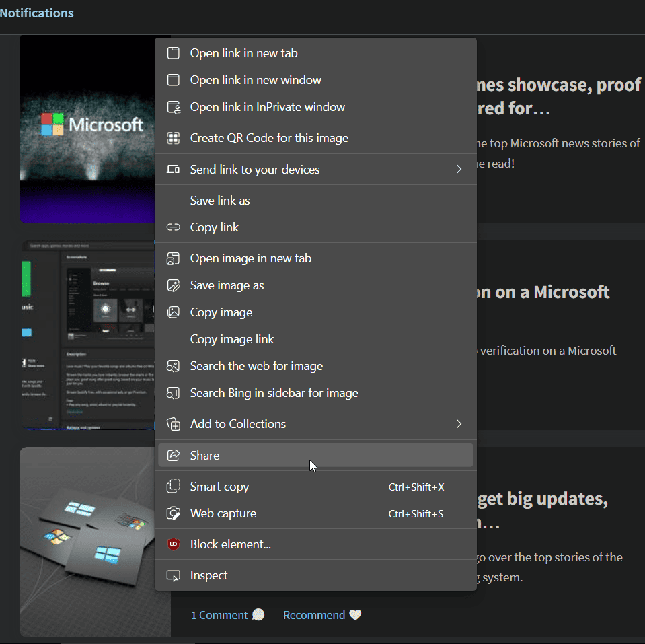The height and width of the screenshot is (644, 645).
Task: Click the Smart copy icon
Action: click(x=173, y=487)
